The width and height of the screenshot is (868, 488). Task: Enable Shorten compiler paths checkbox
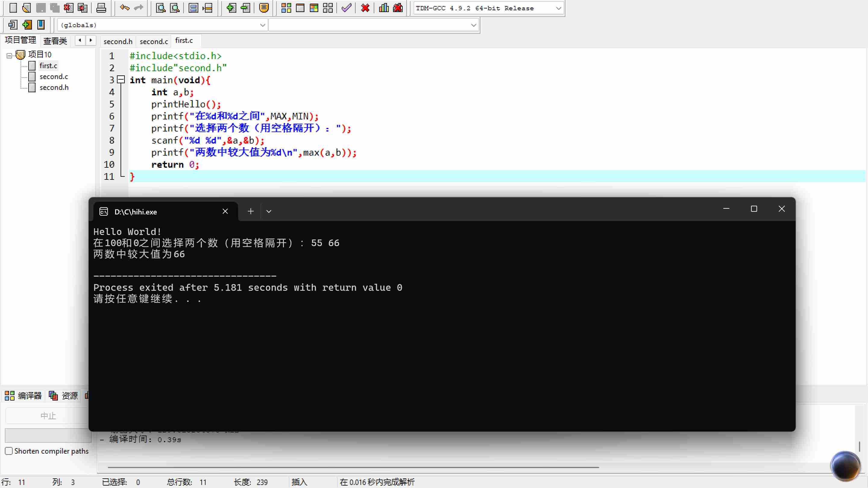click(9, 451)
